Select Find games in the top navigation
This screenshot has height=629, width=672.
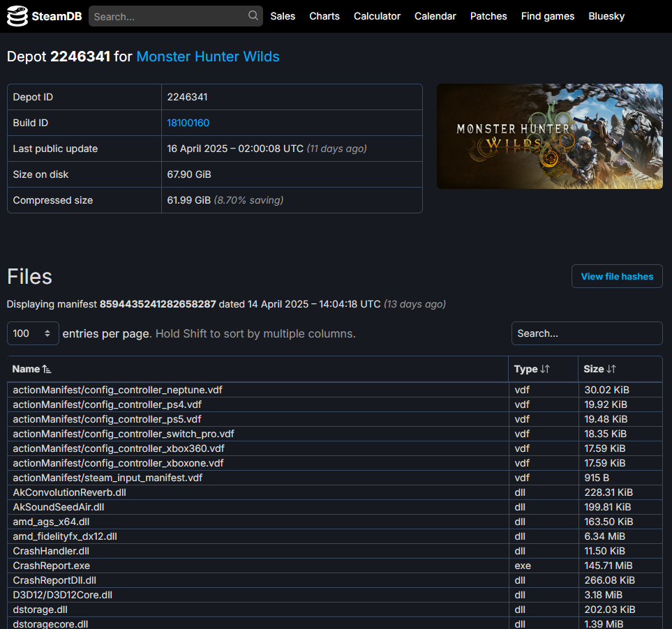pyautogui.click(x=547, y=16)
